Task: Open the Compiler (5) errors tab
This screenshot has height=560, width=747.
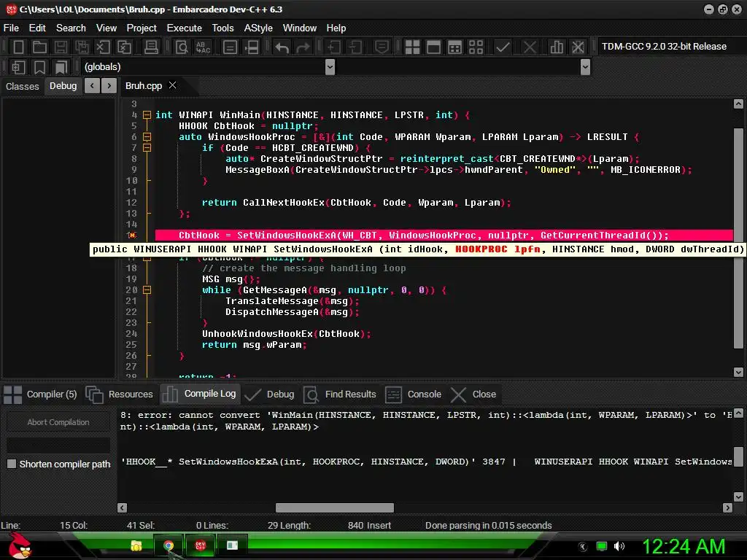Action: pos(41,394)
